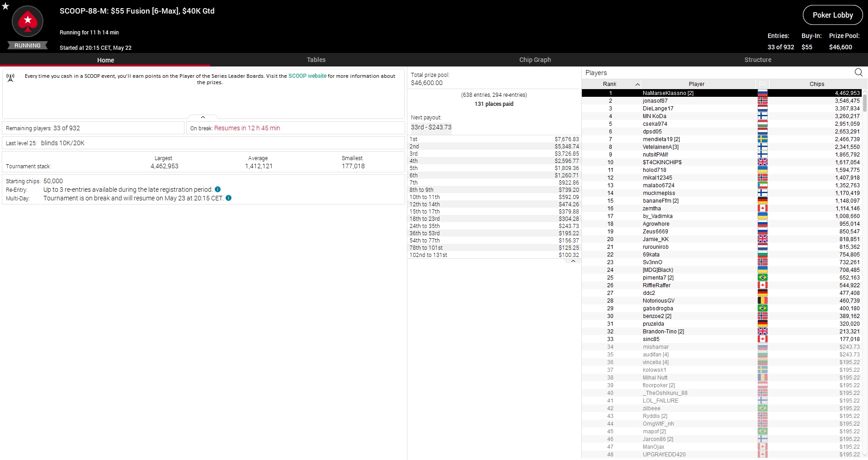Click the flag next to Jamie_KK

(x=763, y=239)
